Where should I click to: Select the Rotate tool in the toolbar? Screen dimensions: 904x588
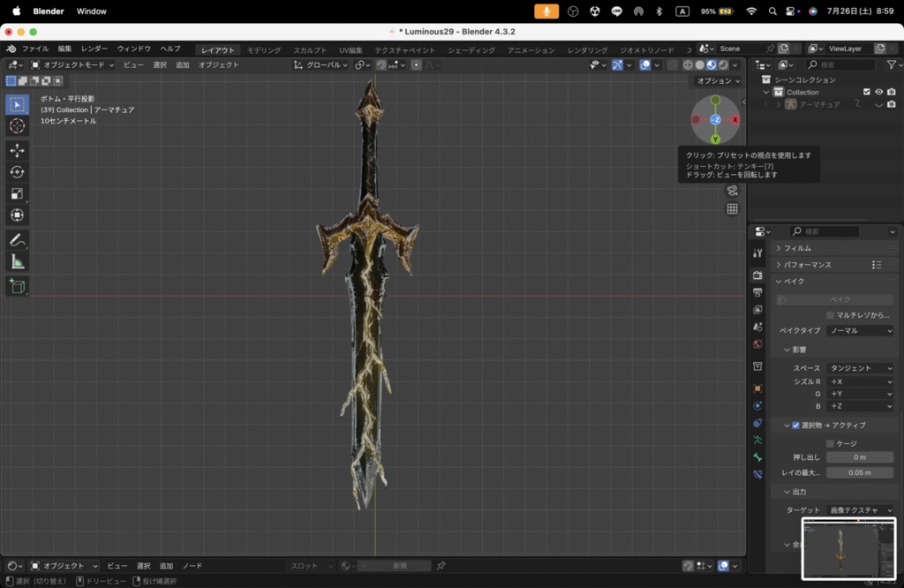pos(17,172)
